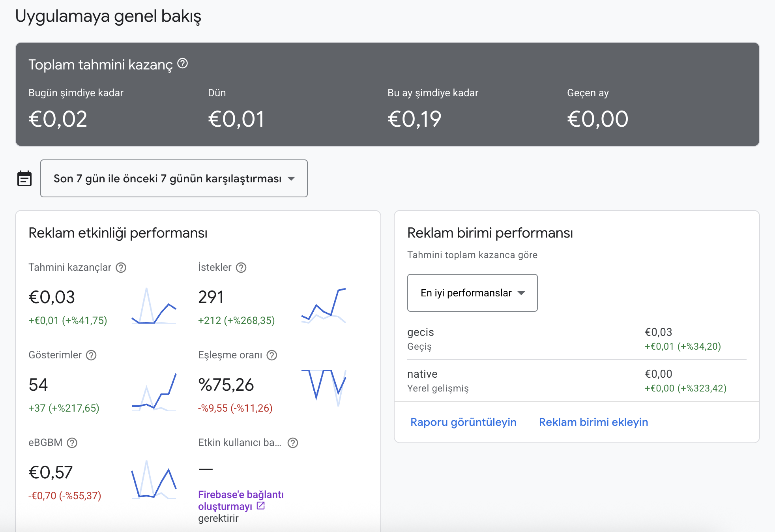The image size is (775, 532).
Task: Click the 291 İstekler value
Action: (x=211, y=297)
